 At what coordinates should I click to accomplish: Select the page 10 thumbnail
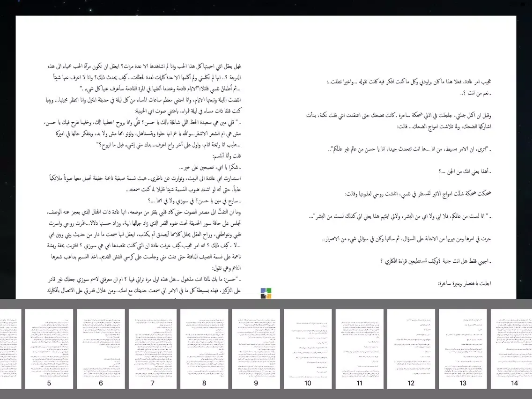pos(308,349)
